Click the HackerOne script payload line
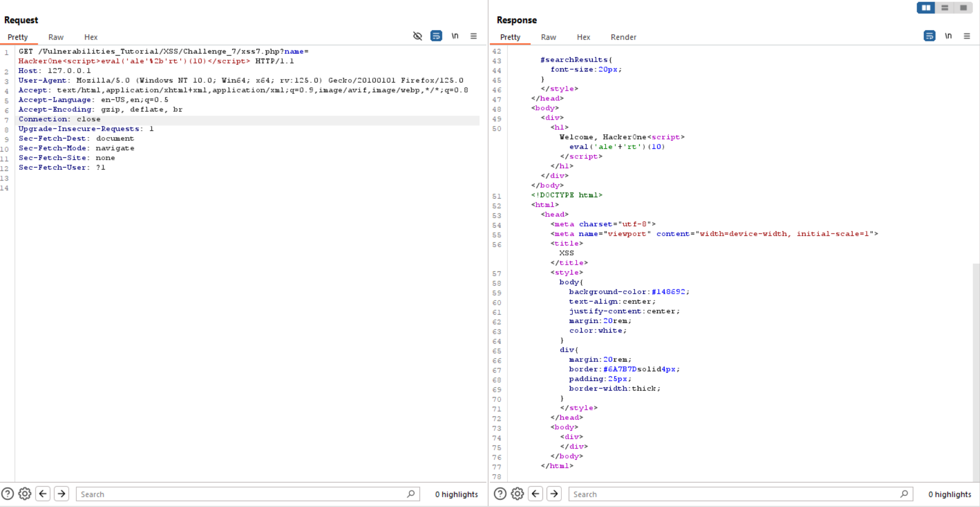 (x=134, y=61)
